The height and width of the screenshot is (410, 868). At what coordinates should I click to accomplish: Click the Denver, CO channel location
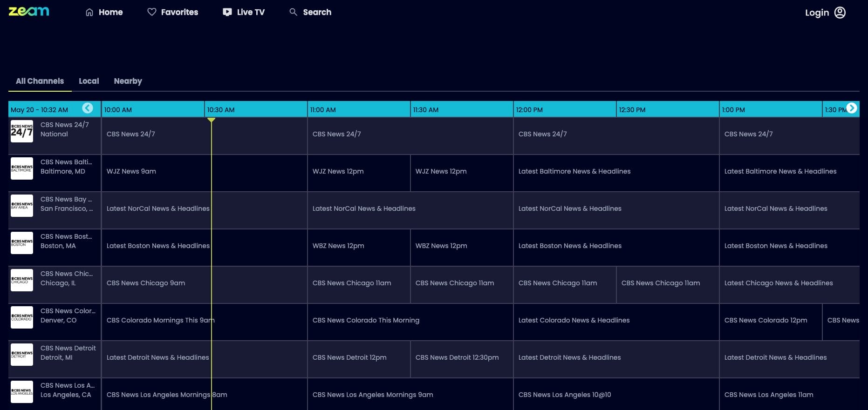[x=59, y=320]
